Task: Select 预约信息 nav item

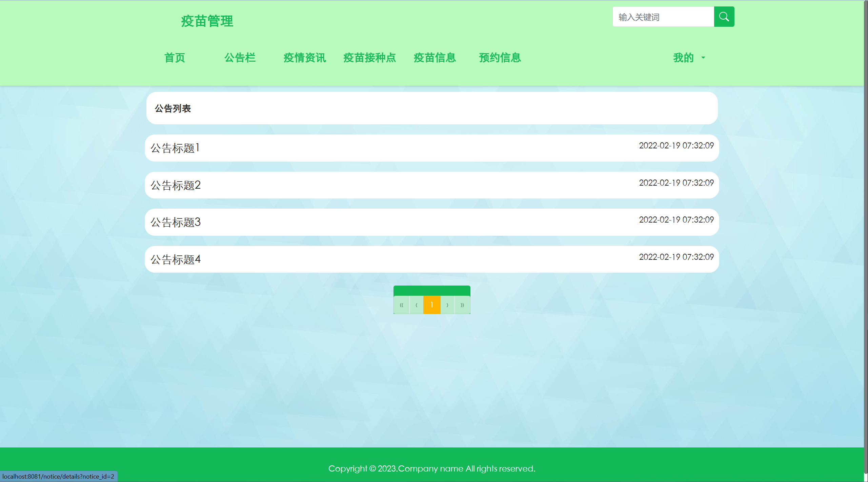Action: point(500,58)
